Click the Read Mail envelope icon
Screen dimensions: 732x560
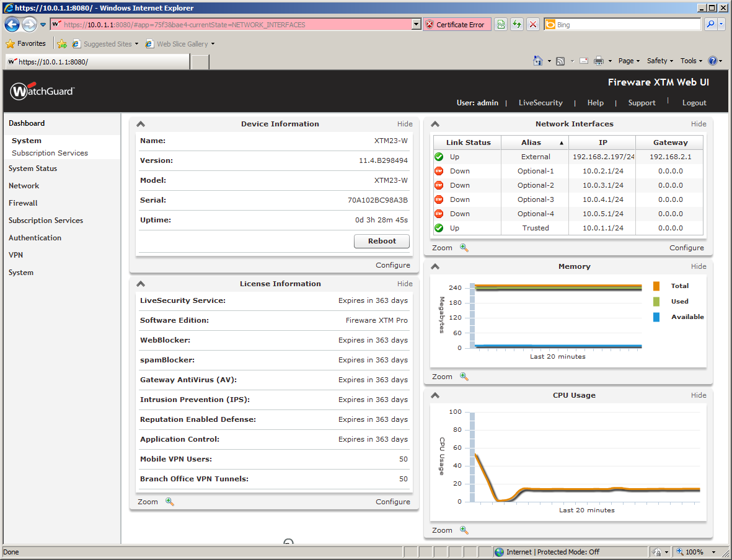tap(584, 61)
